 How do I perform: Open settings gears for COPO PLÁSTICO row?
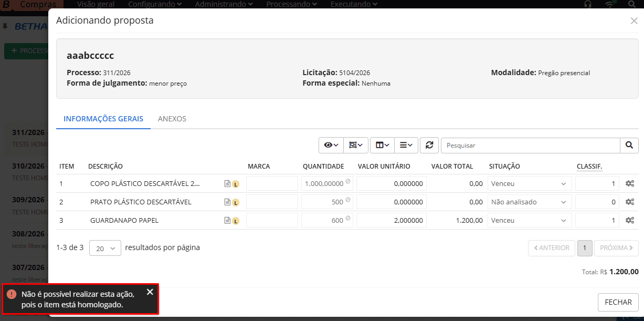(630, 184)
